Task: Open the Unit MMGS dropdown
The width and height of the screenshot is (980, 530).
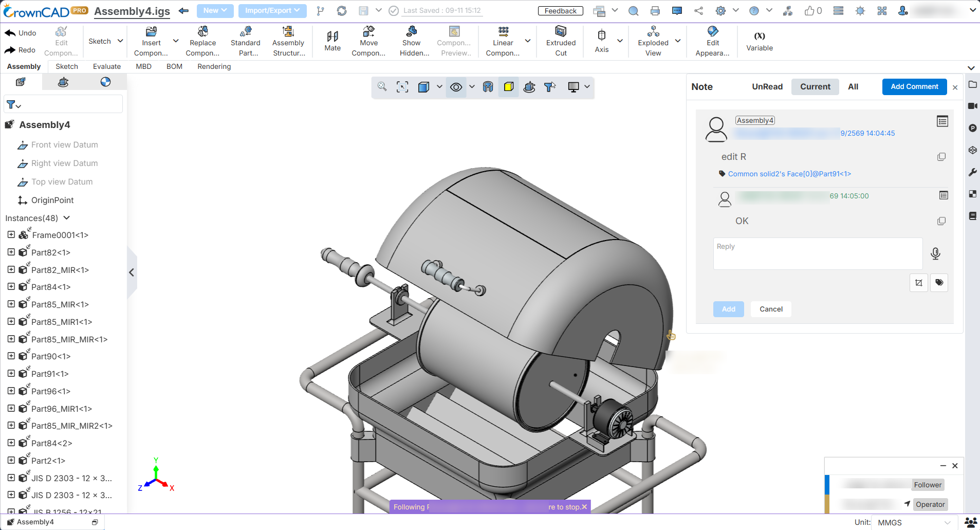Action: (914, 522)
